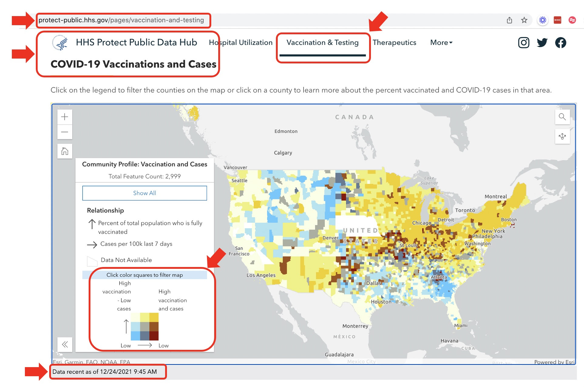
Task: Open the red square browser extension
Action: click(558, 20)
